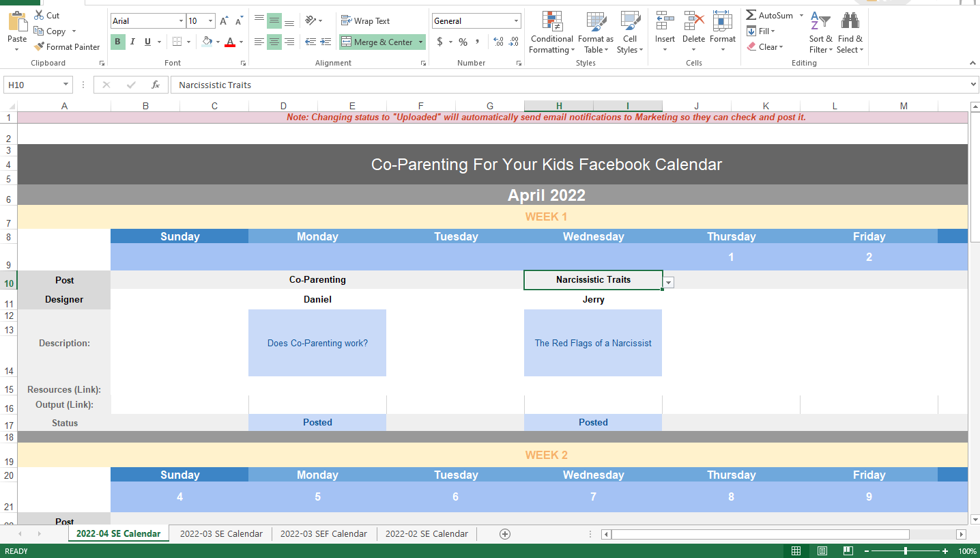The image size is (980, 558).
Task: Switch to Page Break Preview view
Action: 848,551
